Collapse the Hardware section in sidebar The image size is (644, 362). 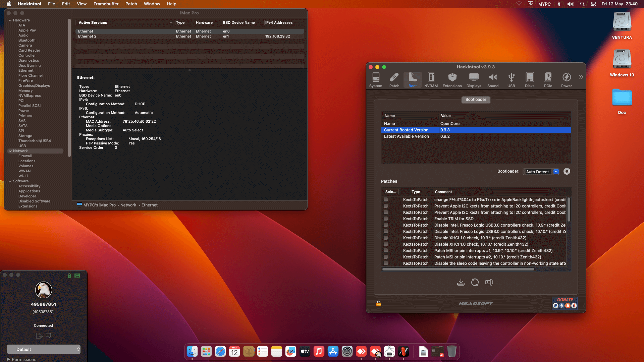[10, 20]
